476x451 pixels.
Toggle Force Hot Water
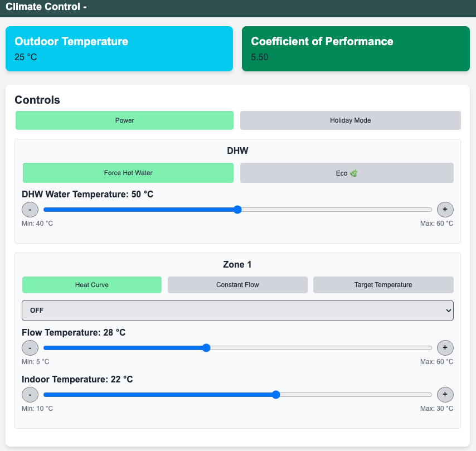click(x=128, y=173)
